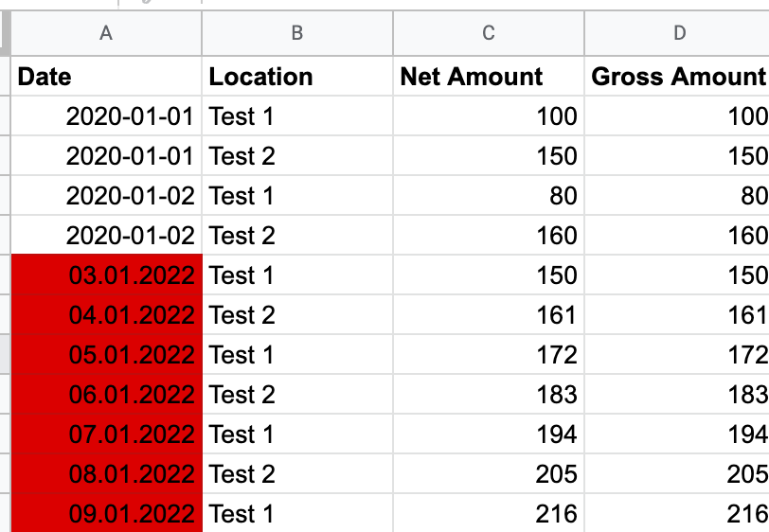
Task: Select date 2020-01-02 in the Net Amount 80 row
Action: pyautogui.click(x=106, y=196)
